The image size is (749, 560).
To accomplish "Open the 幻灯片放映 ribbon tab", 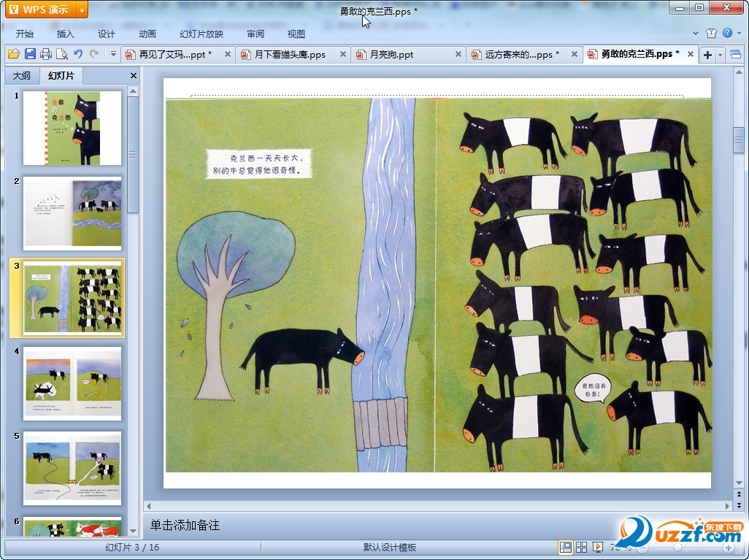I will click(x=201, y=34).
